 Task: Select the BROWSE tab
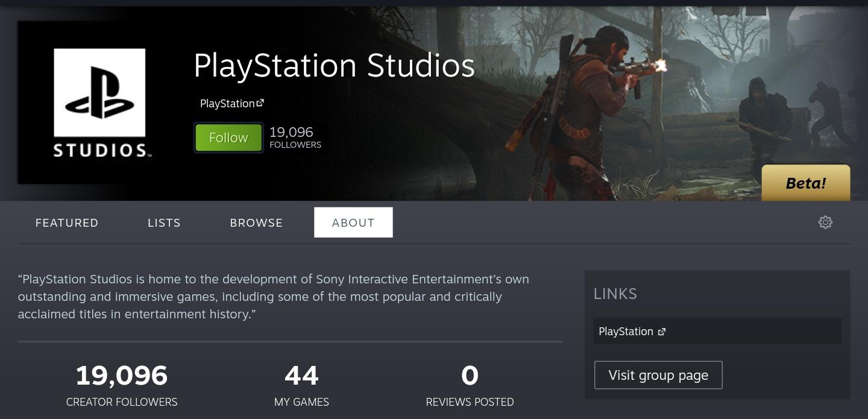[256, 222]
